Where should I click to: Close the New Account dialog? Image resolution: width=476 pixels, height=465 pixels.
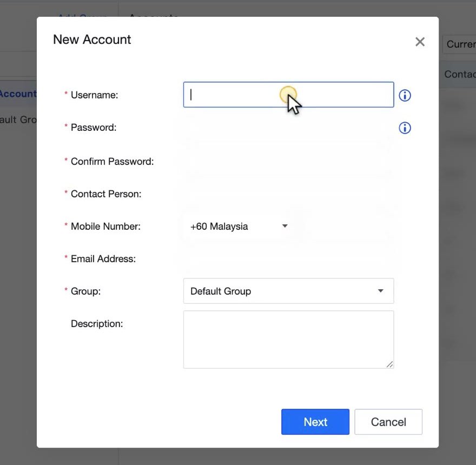click(420, 42)
